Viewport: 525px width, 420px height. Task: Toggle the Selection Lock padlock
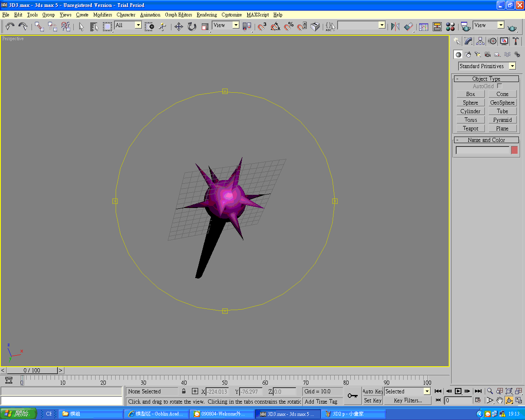click(184, 391)
